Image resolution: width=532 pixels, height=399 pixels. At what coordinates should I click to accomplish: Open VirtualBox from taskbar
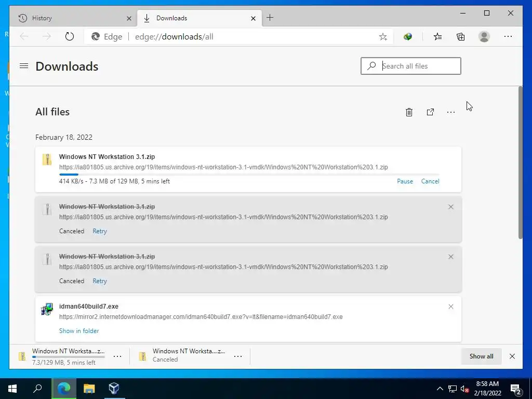[x=114, y=389]
